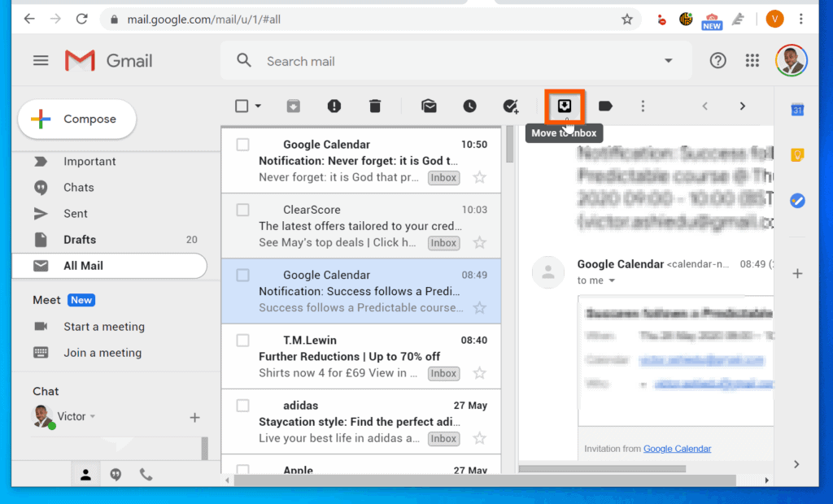Star the T.M.Lewin email
This screenshot has height=504, width=833.
click(480, 373)
